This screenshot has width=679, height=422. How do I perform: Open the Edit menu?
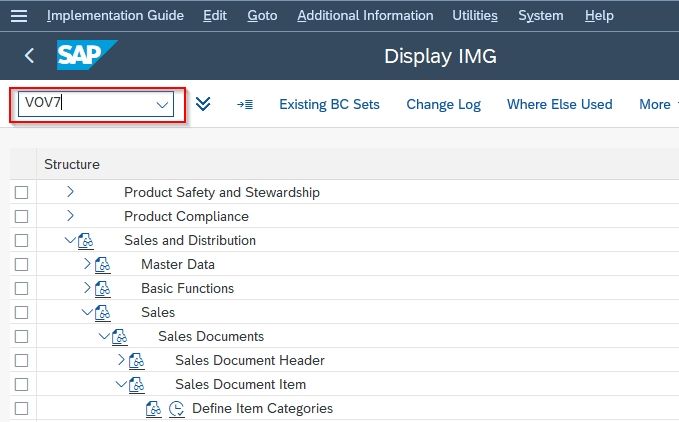pos(215,16)
